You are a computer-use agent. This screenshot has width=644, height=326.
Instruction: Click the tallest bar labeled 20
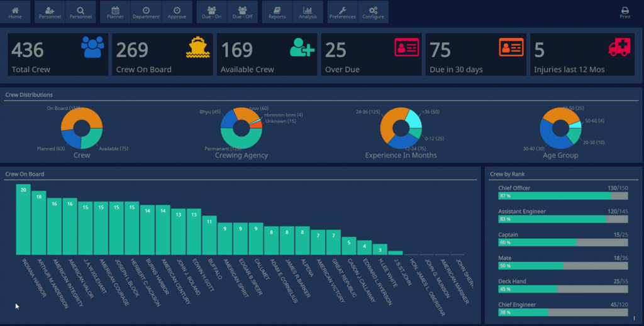pos(23,219)
